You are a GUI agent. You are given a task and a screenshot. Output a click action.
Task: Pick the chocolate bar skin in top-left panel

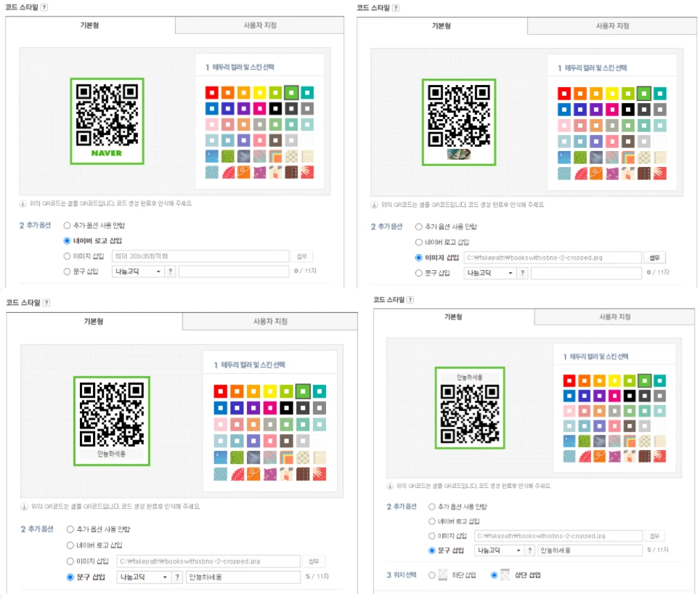tap(291, 172)
